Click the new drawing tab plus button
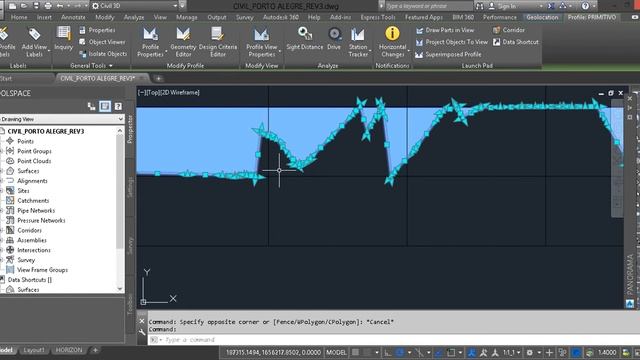Screen dimensions: 640x360 [x=158, y=78]
